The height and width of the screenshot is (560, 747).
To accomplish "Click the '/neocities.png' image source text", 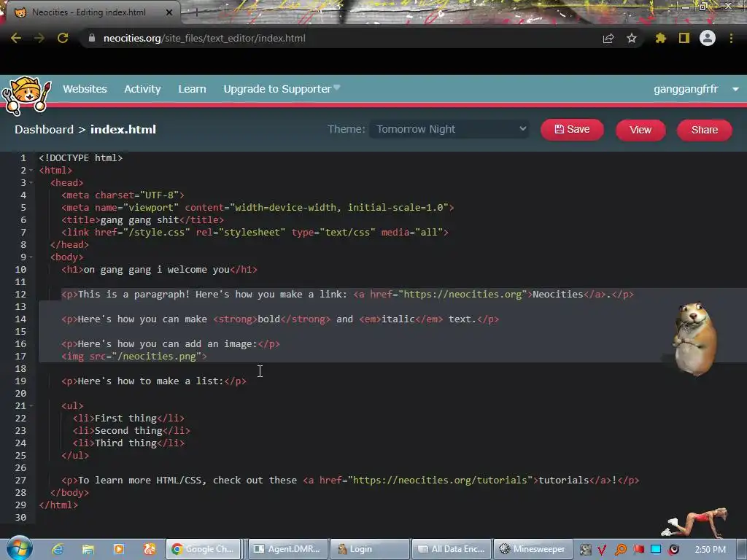I will click(157, 356).
